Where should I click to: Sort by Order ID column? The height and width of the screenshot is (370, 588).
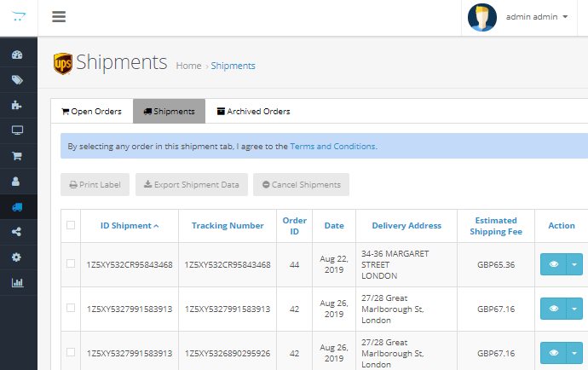click(294, 226)
